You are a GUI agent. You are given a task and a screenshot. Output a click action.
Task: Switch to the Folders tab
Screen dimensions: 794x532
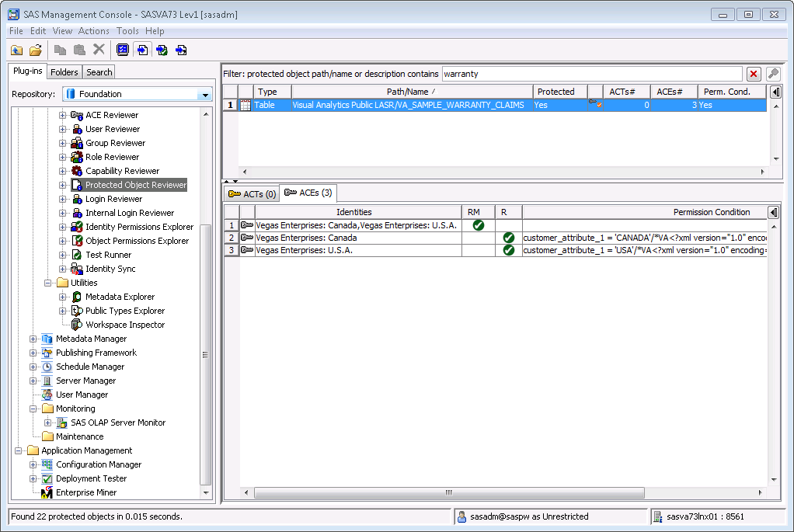point(64,72)
